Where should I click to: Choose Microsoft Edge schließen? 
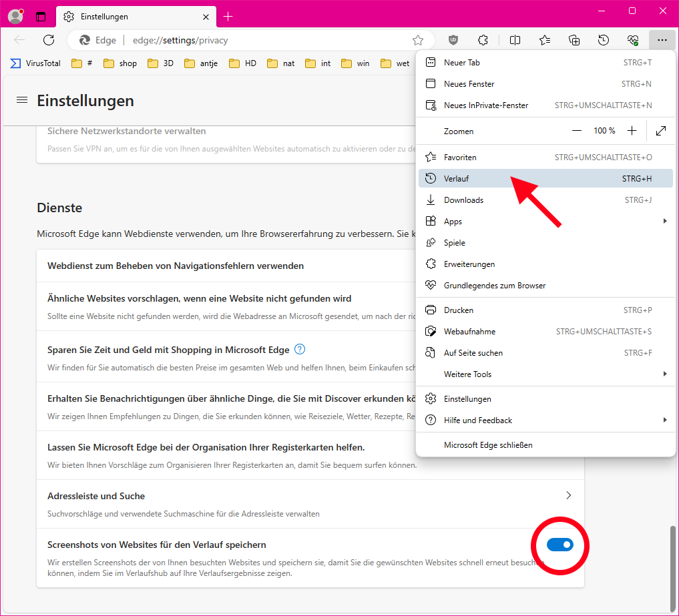coord(545,445)
